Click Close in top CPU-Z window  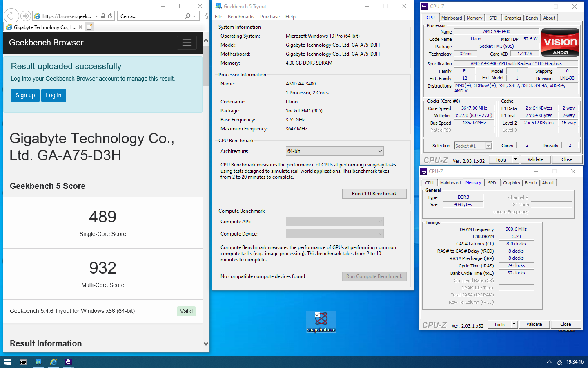click(x=567, y=159)
